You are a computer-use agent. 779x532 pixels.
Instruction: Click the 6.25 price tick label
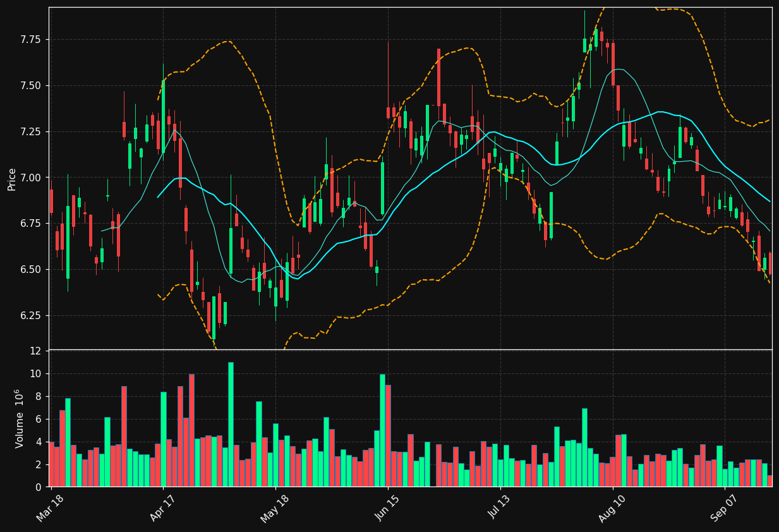pyautogui.click(x=30, y=316)
